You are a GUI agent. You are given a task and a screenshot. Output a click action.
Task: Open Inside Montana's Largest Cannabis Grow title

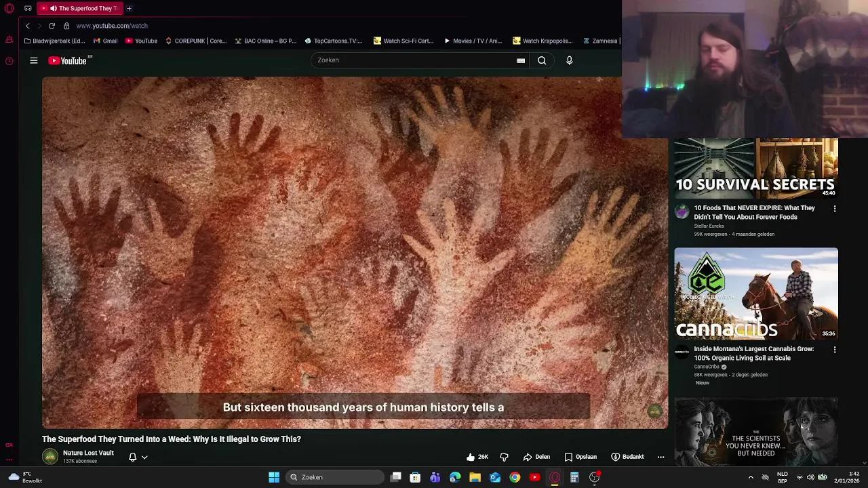tap(753, 353)
